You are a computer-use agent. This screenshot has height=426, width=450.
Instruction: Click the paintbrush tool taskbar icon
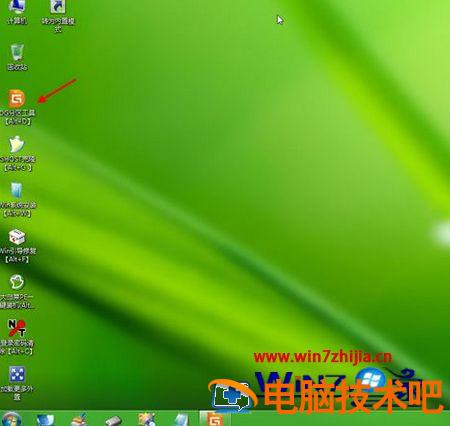[x=79, y=419]
